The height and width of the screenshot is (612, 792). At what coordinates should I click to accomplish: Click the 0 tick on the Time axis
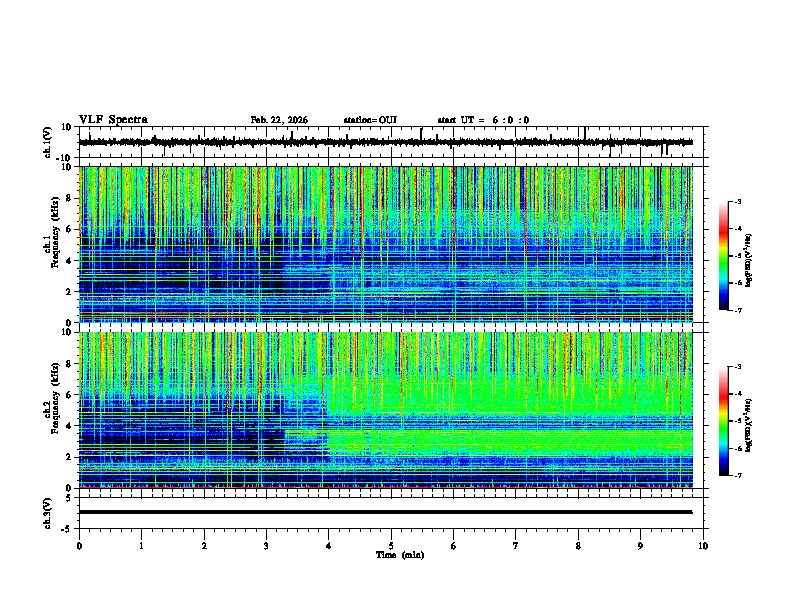(x=79, y=546)
